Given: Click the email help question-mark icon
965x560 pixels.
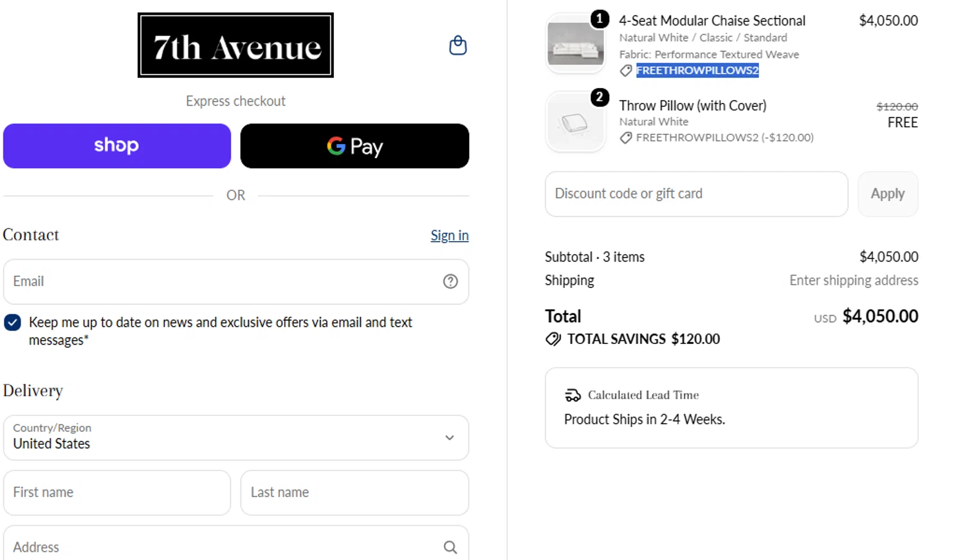Looking at the screenshot, I should click(x=450, y=281).
